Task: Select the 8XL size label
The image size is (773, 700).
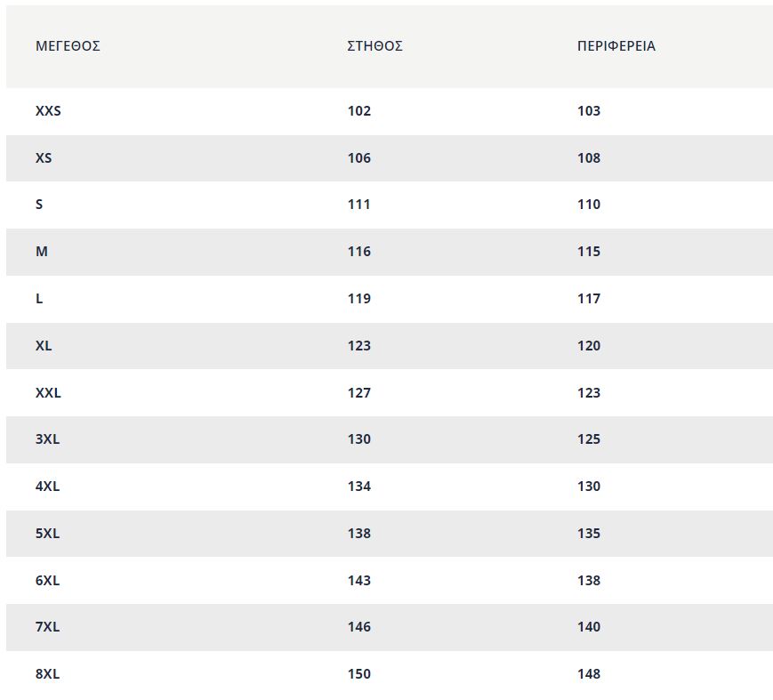Action: click(47, 674)
